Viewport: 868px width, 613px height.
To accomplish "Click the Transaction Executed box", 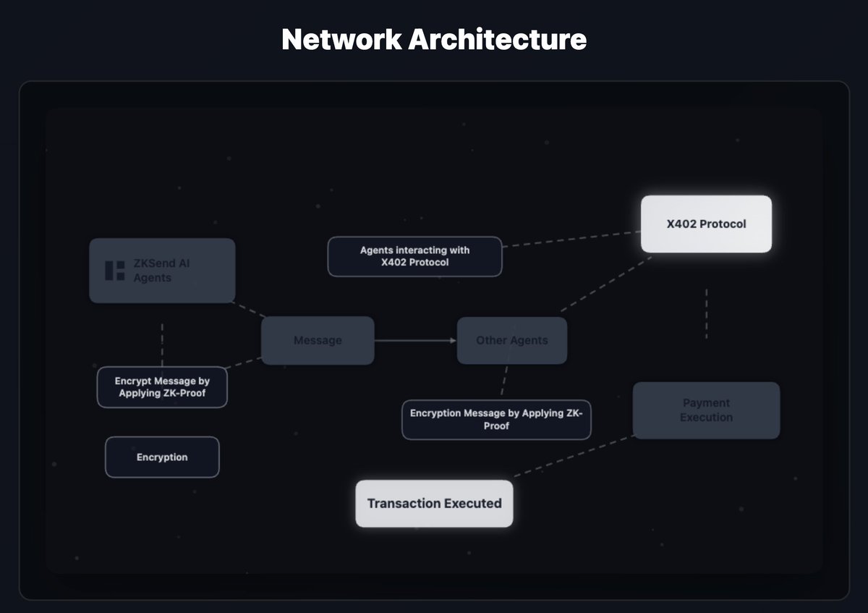I will tap(434, 503).
